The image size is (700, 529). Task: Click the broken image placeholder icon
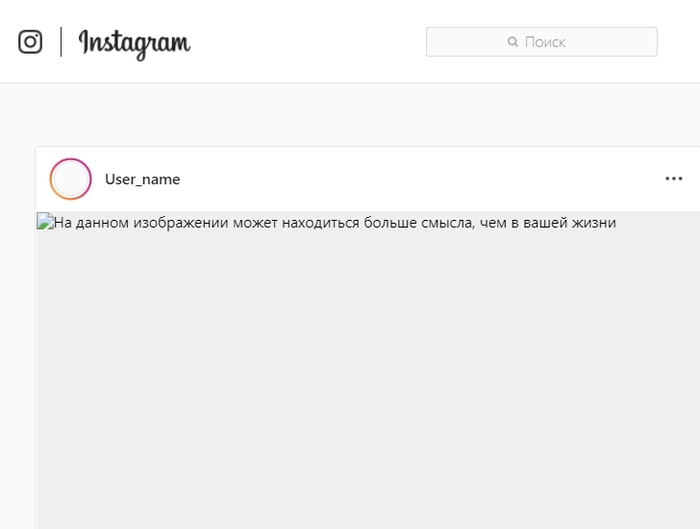click(45, 221)
